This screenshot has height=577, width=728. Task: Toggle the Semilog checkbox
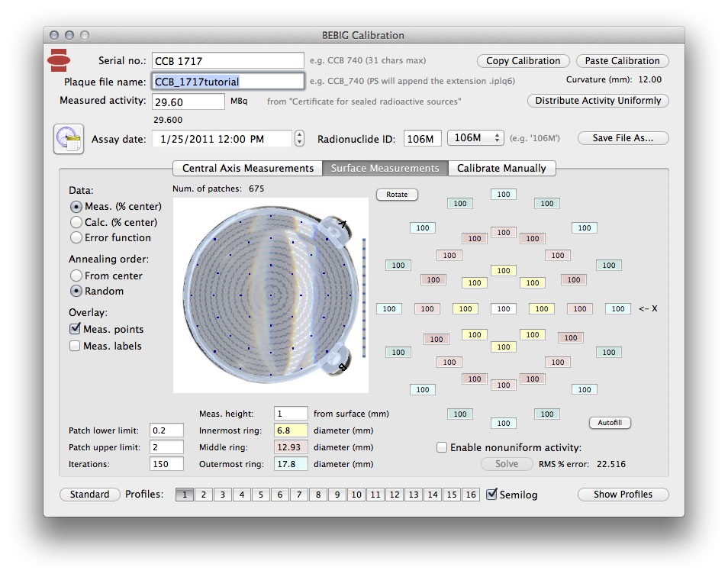pyautogui.click(x=492, y=495)
